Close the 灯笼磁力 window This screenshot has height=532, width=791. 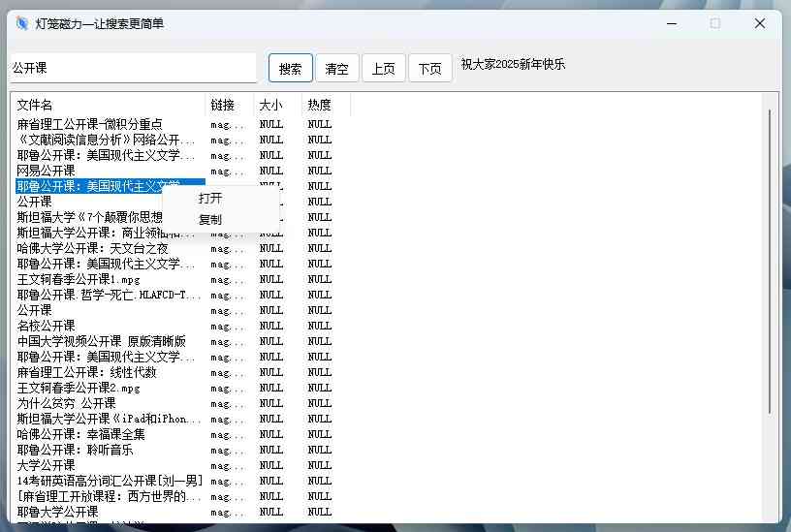760,23
